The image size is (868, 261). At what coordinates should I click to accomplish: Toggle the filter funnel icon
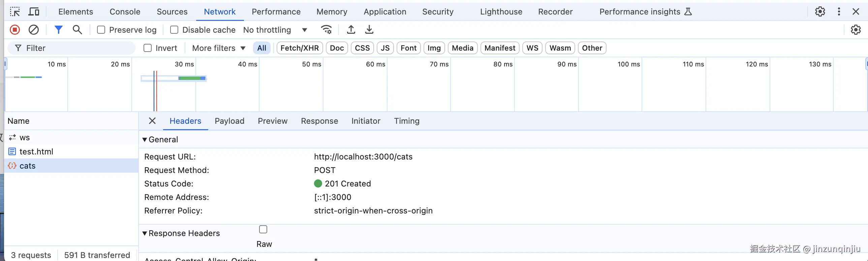(58, 30)
